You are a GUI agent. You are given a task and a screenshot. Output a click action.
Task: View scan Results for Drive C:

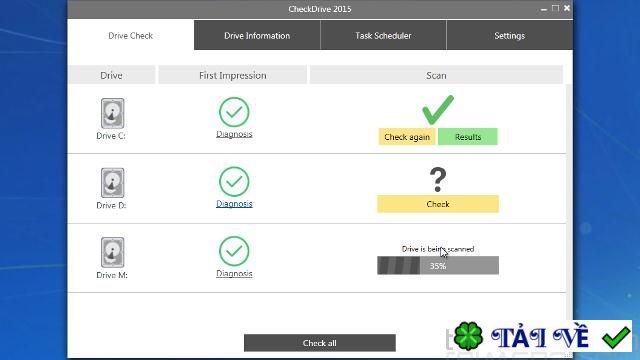tap(468, 137)
